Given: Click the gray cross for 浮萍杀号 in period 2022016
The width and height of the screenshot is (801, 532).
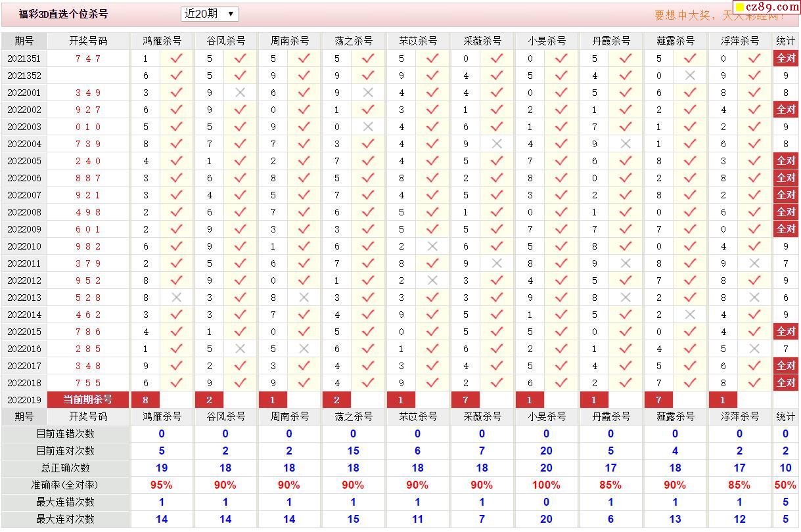Looking at the screenshot, I should (x=754, y=349).
